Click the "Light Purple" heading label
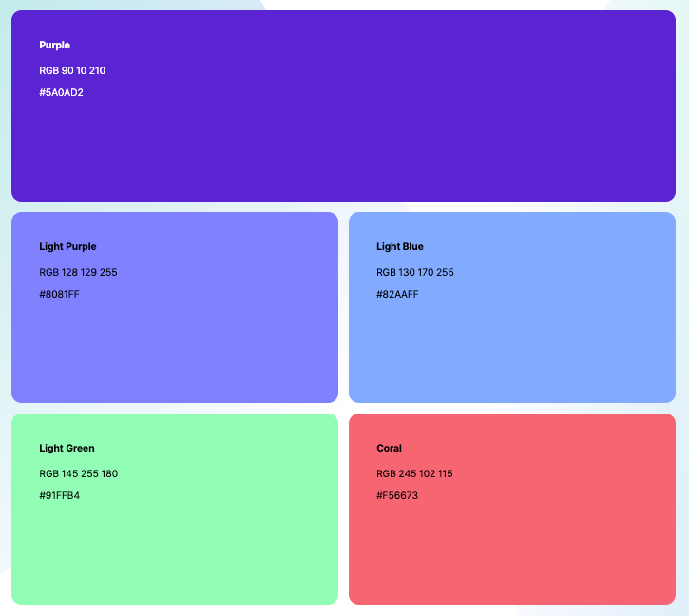 pyautogui.click(x=67, y=247)
